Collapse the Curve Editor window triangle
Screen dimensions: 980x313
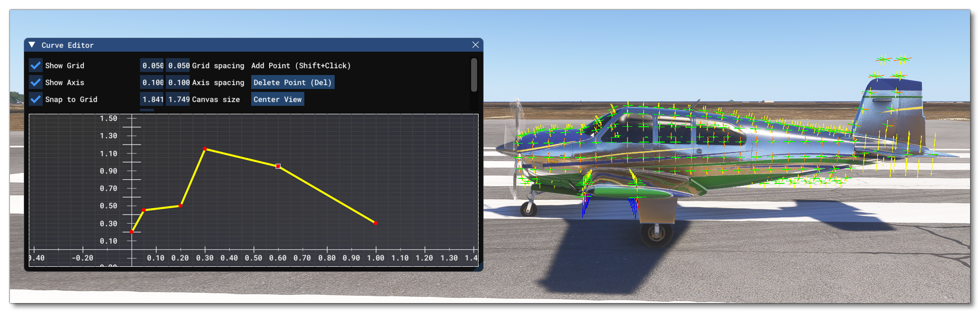click(x=32, y=45)
